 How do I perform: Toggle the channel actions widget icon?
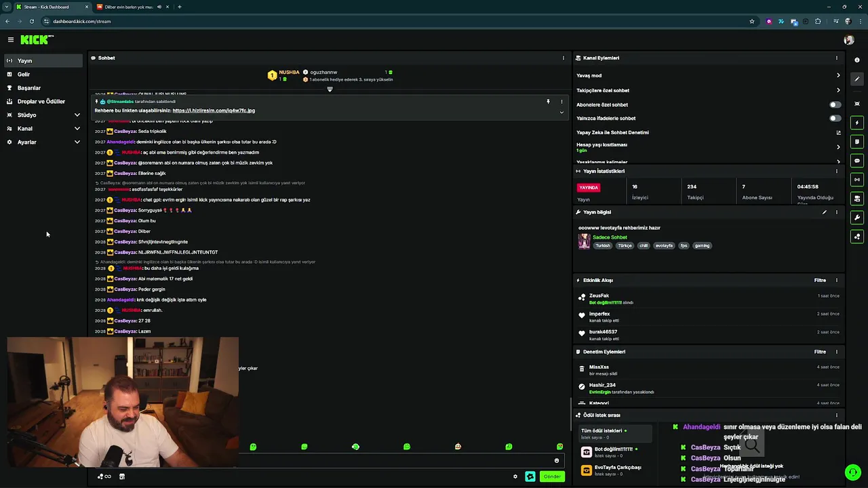click(x=857, y=199)
